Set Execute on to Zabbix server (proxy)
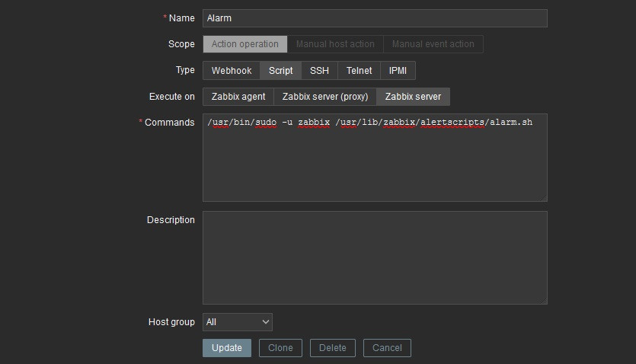The image size is (636, 364). (x=325, y=97)
